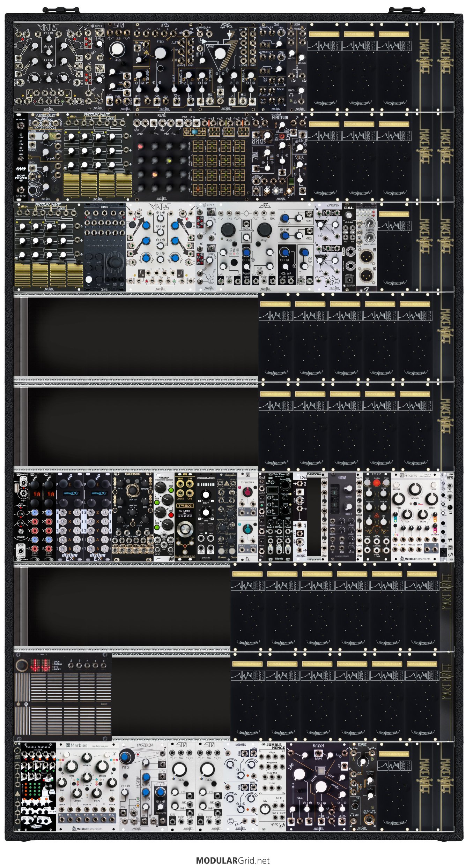Click the Repeats knob on Mimeophon

pyautogui.click(x=268, y=136)
